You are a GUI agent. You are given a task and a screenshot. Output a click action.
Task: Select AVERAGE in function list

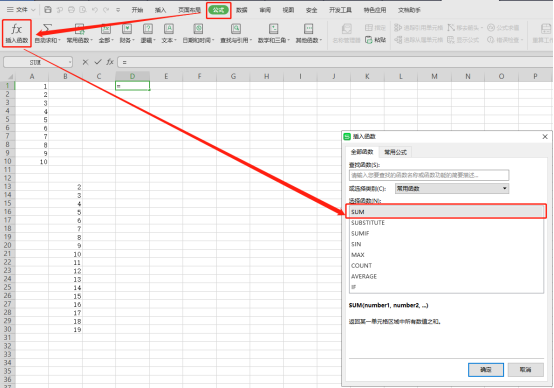446,276
